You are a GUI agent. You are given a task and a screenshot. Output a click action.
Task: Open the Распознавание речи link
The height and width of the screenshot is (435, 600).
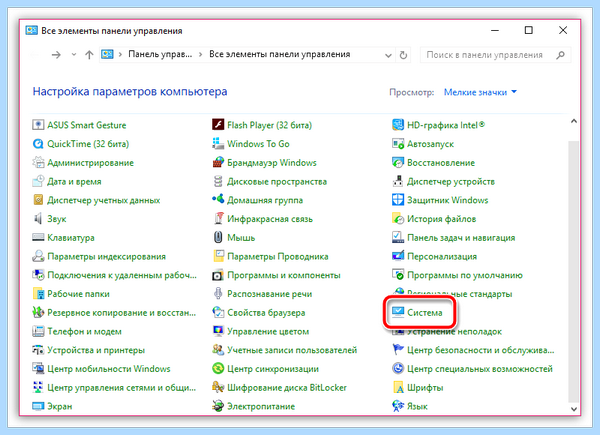coord(269,294)
